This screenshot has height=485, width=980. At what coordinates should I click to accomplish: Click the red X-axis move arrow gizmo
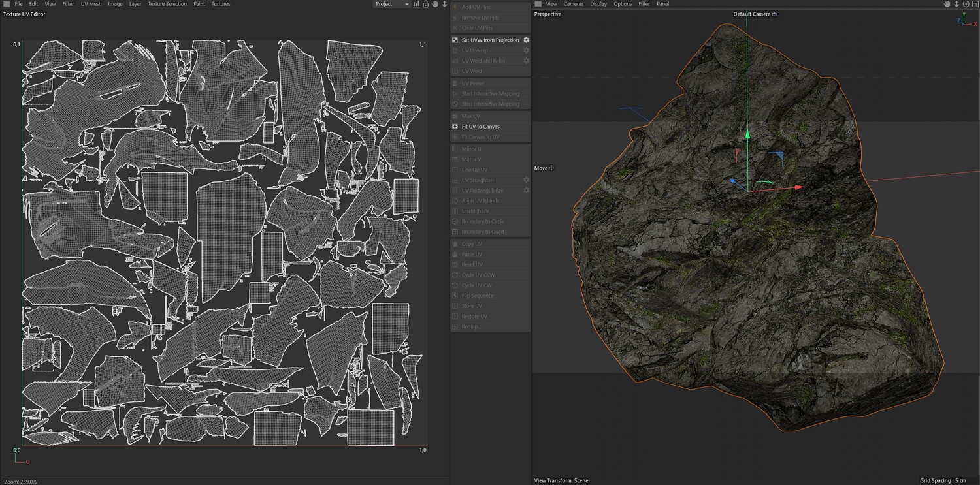(798, 188)
